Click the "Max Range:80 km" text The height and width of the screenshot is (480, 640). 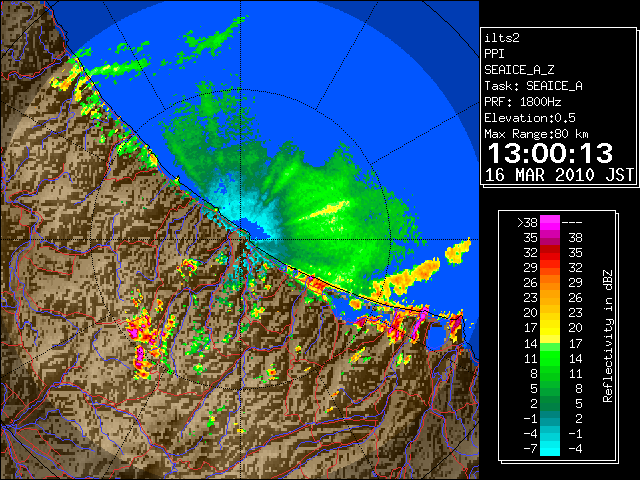point(536,134)
